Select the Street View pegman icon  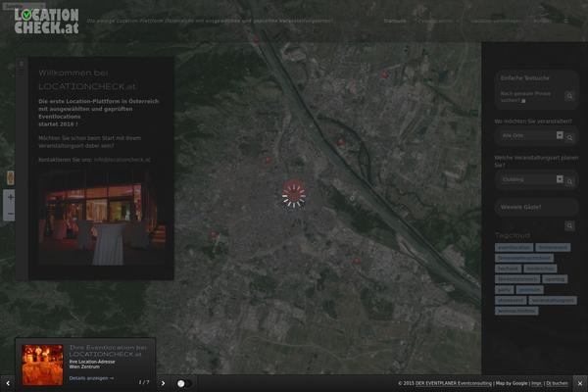(10, 177)
